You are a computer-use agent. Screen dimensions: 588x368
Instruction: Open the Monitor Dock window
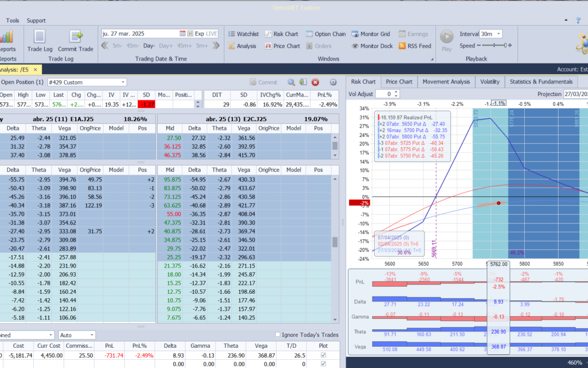tap(372, 46)
